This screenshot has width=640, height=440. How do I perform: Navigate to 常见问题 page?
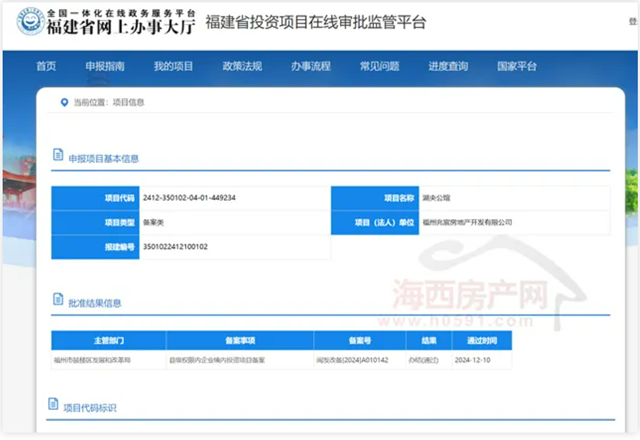pos(379,66)
